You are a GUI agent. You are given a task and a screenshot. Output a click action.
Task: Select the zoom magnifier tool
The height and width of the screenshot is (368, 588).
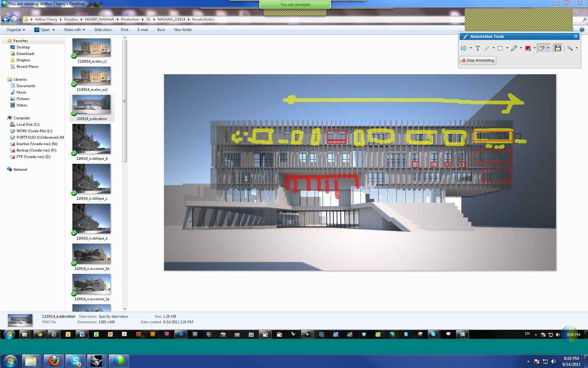pos(570,48)
